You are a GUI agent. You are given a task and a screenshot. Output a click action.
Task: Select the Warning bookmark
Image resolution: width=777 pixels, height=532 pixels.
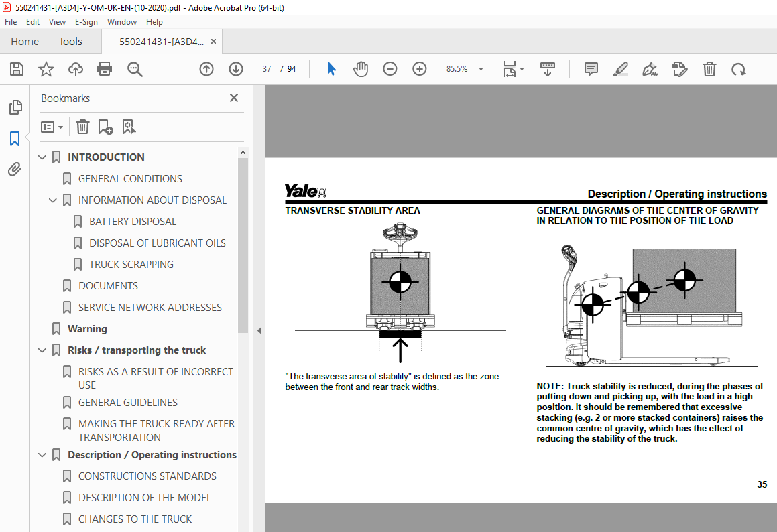click(87, 329)
